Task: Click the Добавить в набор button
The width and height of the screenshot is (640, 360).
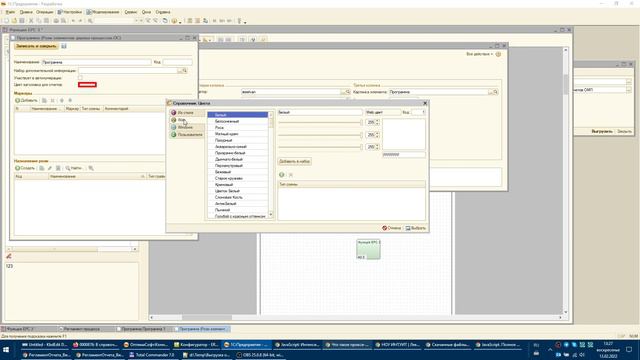Action: coord(295,162)
